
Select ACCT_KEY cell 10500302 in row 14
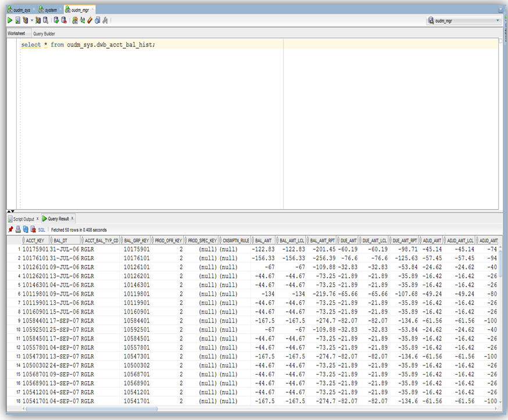(x=35, y=365)
